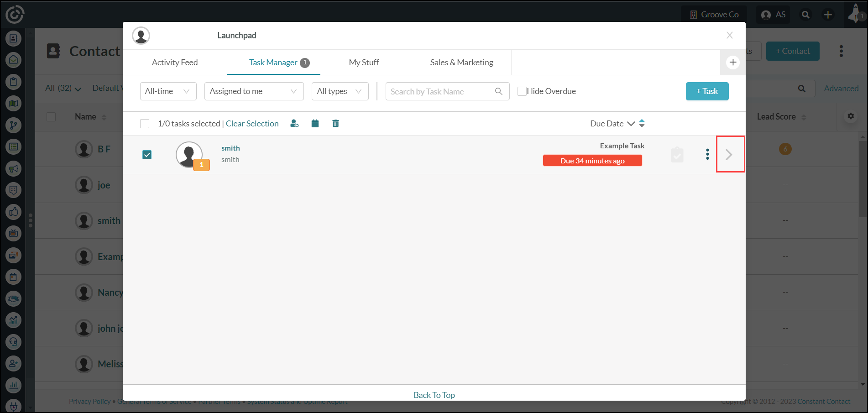Open the map sidebar icon
This screenshot has width=868, height=413.
point(14,104)
